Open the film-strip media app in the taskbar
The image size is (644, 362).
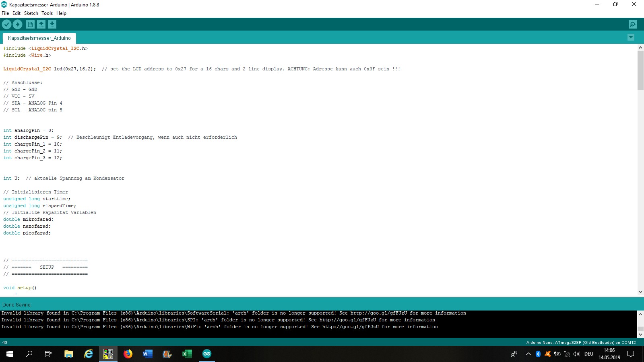[167, 354]
